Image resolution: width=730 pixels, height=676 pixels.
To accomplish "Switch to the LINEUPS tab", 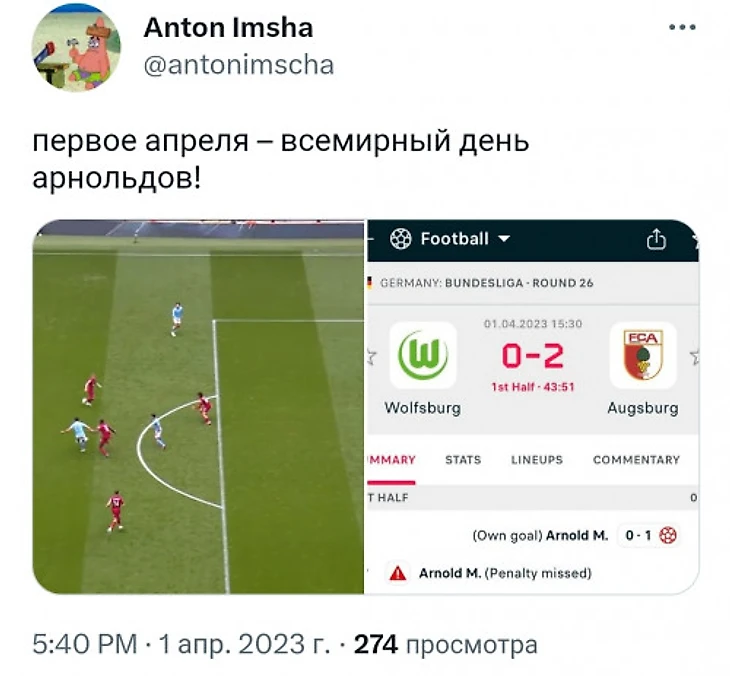I will pos(537,460).
